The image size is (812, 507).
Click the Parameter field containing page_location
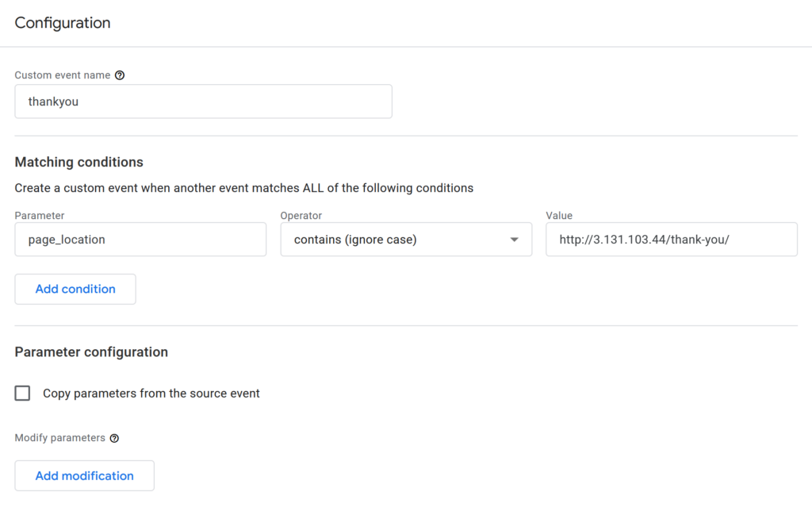(x=140, y=240)
